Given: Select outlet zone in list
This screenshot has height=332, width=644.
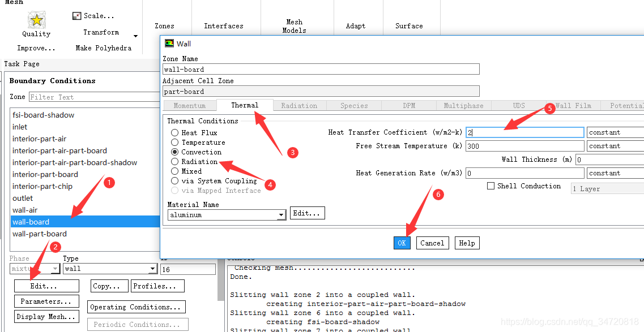Looking at the screenshot, I should [x=85, y=199].
